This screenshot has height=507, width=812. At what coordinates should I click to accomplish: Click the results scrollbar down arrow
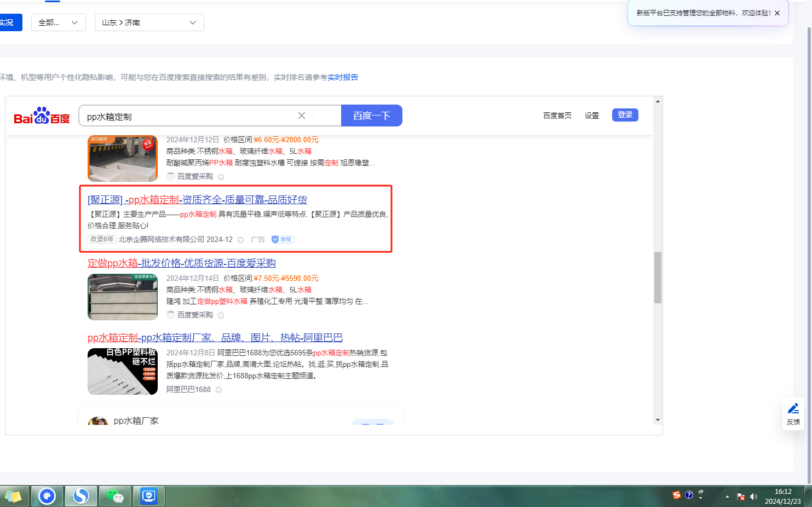(x=658, y=420)
